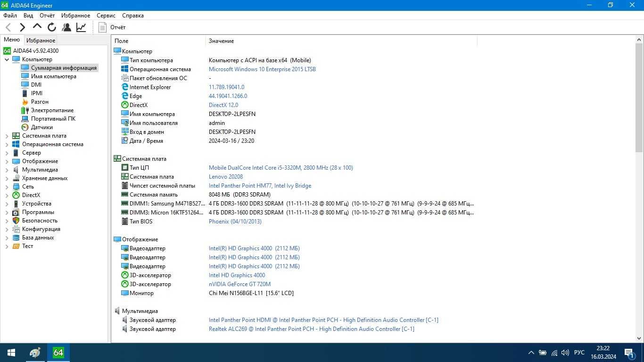Open the Разгон flame icon item
The height and width of the screenshot is (362, 644).
click(x=25, y=102)
